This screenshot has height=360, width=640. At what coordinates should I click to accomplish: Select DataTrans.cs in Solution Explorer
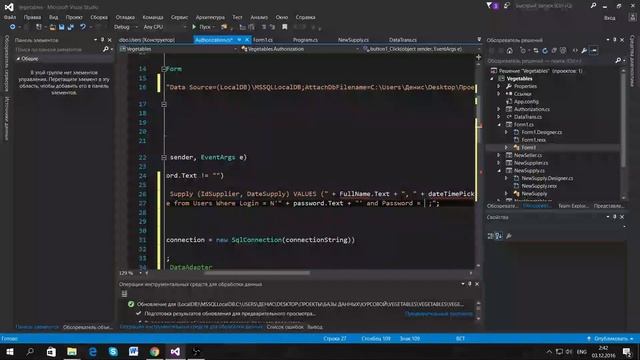(x=528, y=117)
